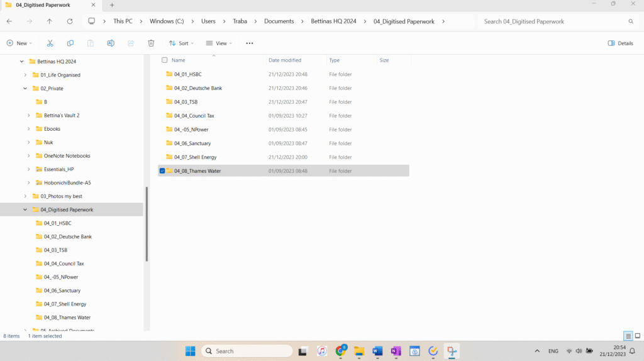This screenshot has height=361, width=644.
Task: Expand the OneNote Notebooks tree node
Action: [29, 155]
